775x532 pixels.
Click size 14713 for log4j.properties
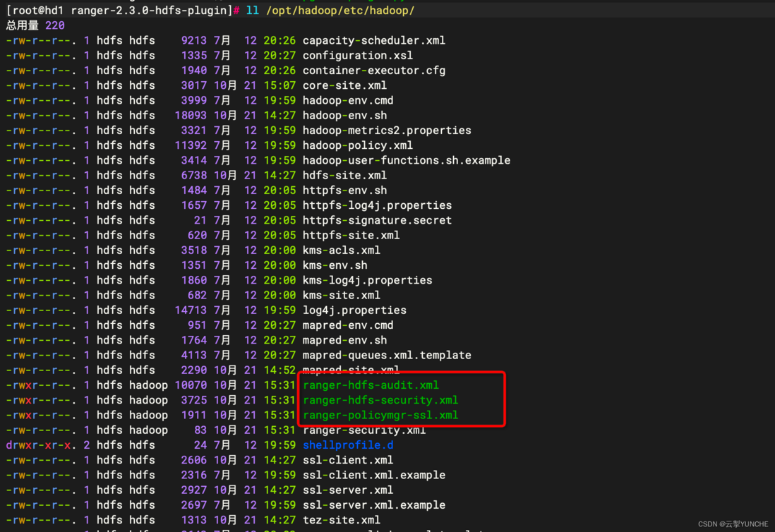coord(191,310)
